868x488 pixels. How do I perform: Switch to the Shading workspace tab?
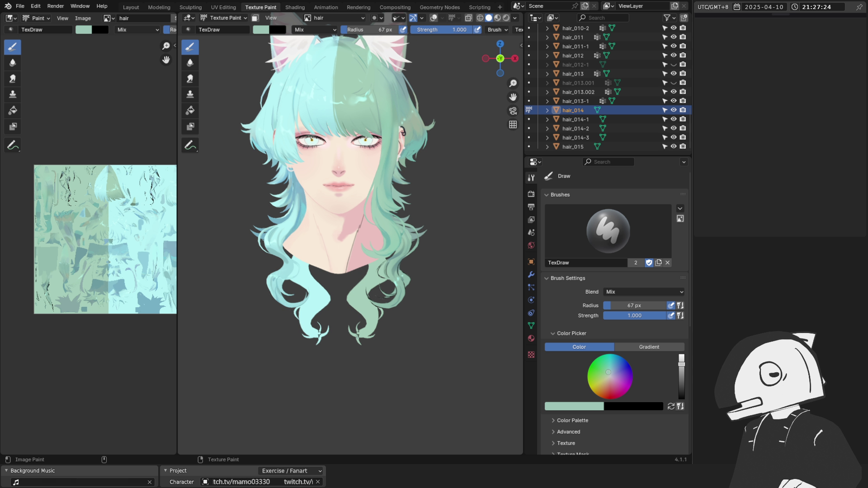(x=295, y=7)
